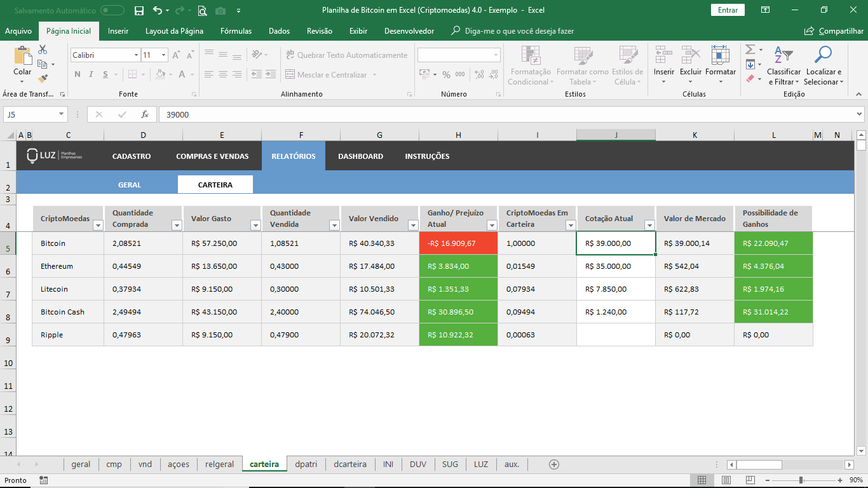Click the Inserir cells icon
Screen dimensions: 868x488
pos(664,55)
